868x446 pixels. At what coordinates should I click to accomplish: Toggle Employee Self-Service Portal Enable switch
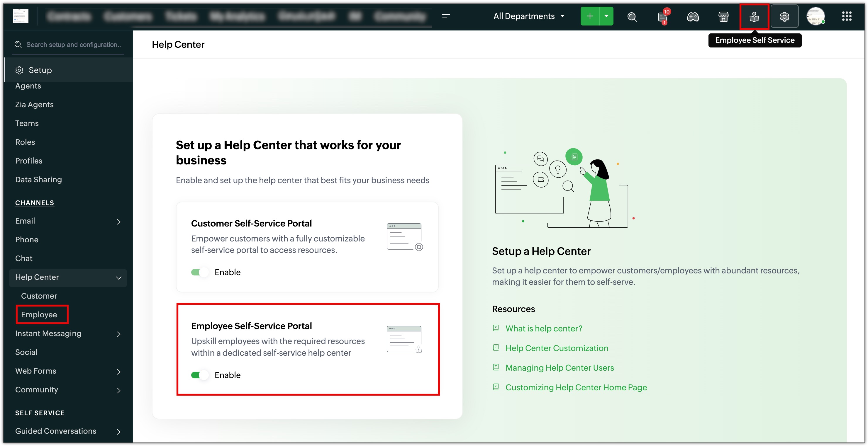click(199, 375)
